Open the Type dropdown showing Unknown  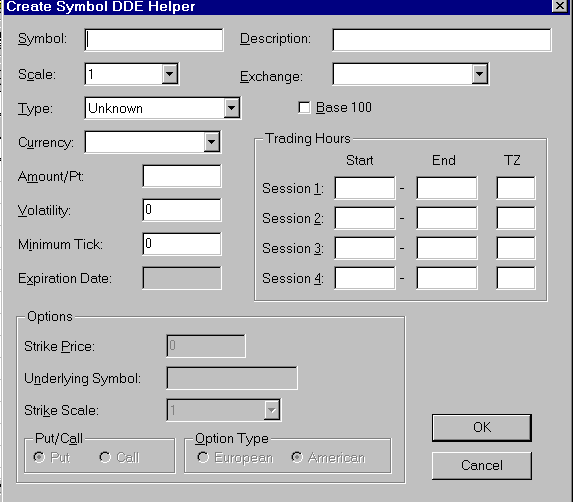coord(232,108)
